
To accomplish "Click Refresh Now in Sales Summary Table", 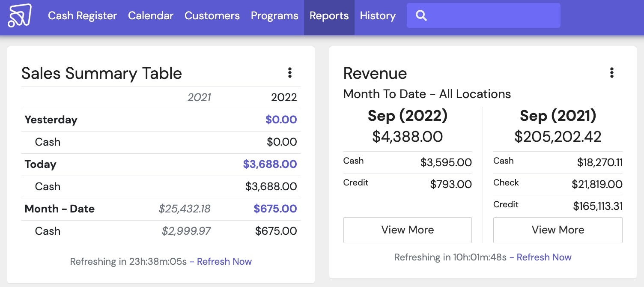I will (x=224, y=262).
